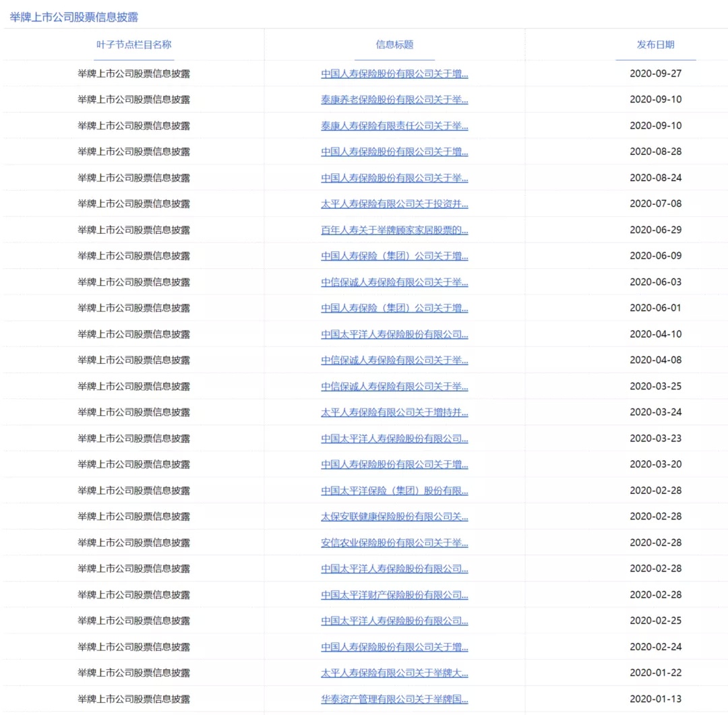Image resolution: width=728 pixels, height=715 pixels.
Task: Select the date cell 2020-03-20
Action: [x=656, y=464]
